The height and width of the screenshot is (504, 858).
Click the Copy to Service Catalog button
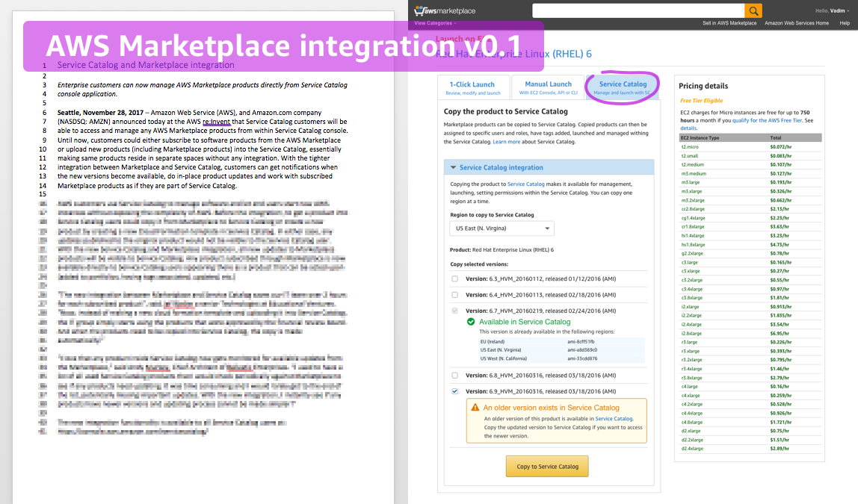point(547,466)
